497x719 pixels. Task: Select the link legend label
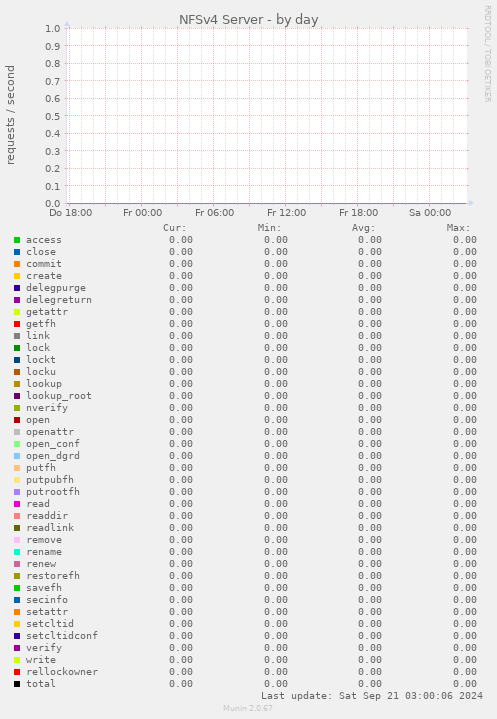click(x=38, y=336)
